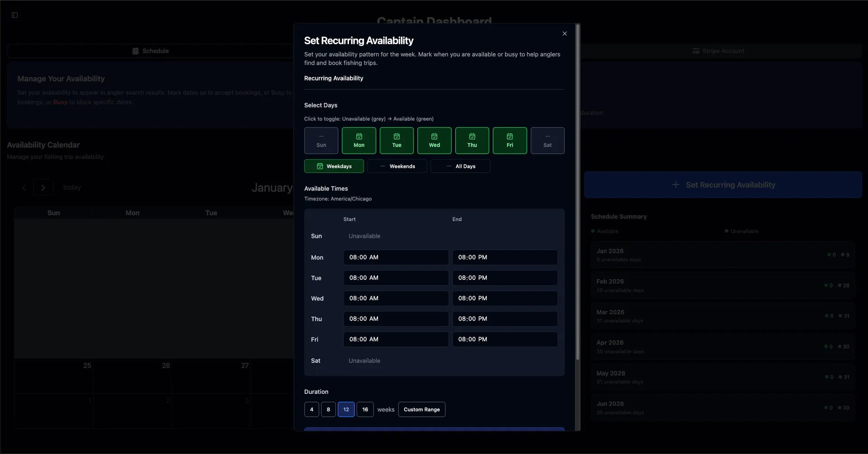Enable Sunday availability

point(321,140)
